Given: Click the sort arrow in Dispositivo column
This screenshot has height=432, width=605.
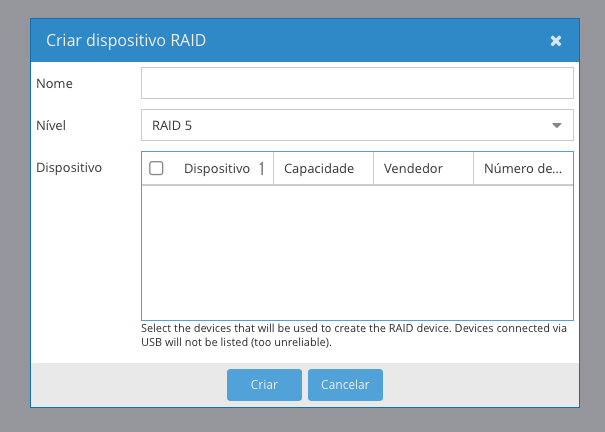Looking at the screenshot, I should [261, 169].
